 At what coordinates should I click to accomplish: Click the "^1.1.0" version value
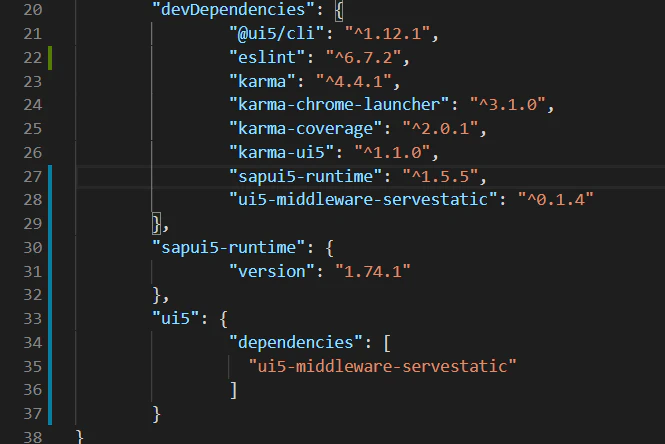tap(392, 152)
